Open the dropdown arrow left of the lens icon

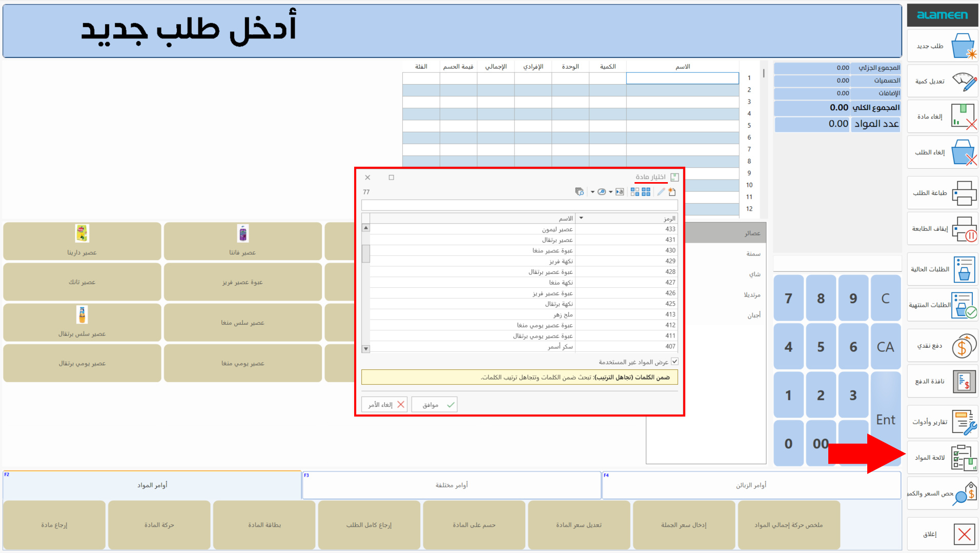tap(593, 192)
